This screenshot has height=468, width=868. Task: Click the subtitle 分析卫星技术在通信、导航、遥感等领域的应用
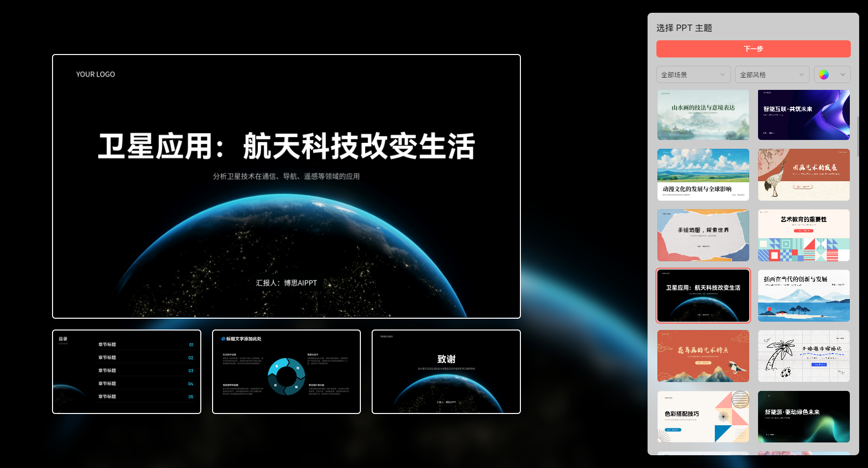point(286,176)
